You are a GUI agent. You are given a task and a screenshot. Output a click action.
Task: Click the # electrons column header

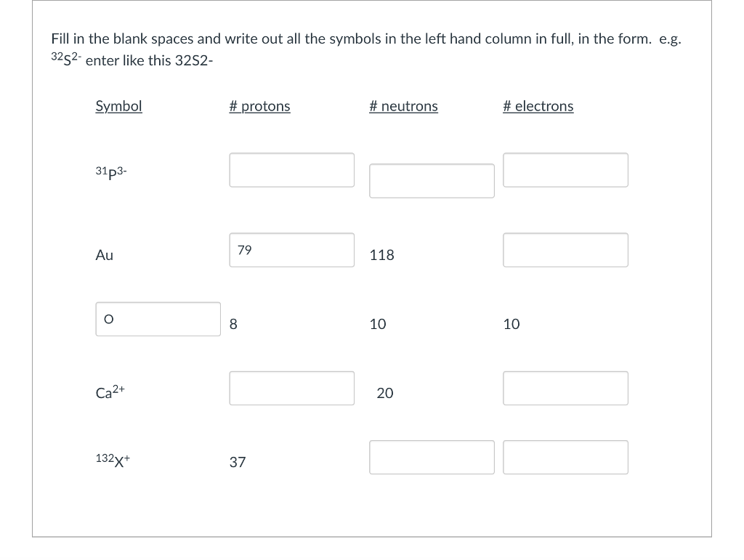tap(538, 106)
